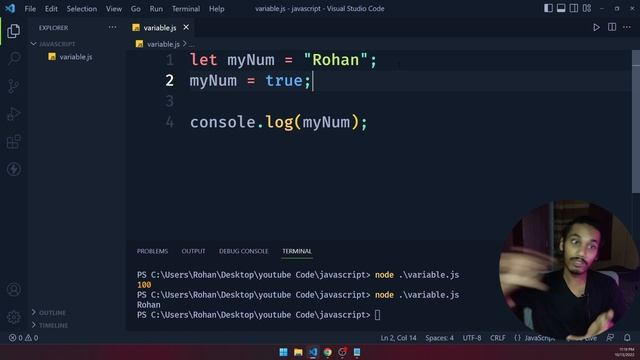This screenshot has height=360, width=640.
Task: Open the Terminal menu
Action: (x=186, y=9)
